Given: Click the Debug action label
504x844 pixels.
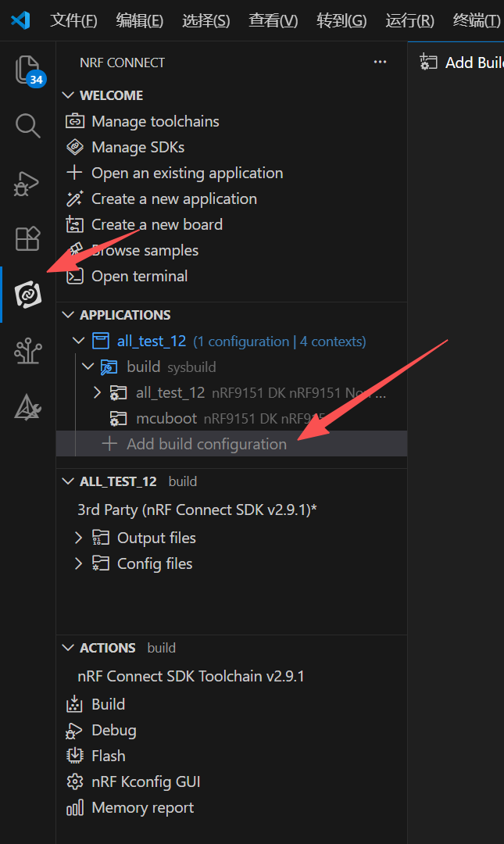Looking at the screenshot, I should pos(114,731).
